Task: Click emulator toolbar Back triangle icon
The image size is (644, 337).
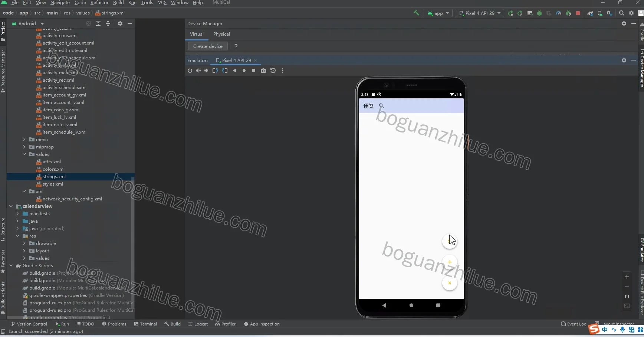Action: coord(234,71)
